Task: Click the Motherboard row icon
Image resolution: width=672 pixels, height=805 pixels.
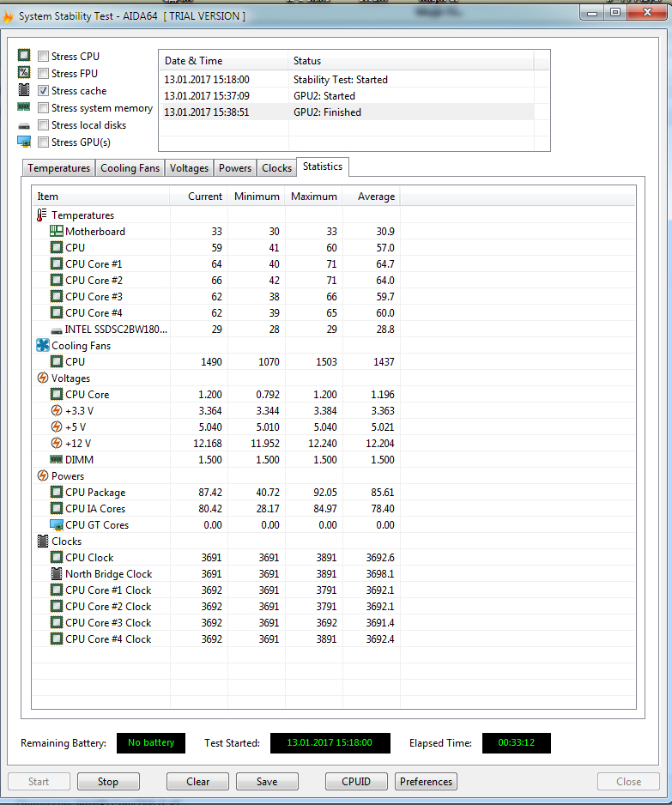Action: (57, 231)
